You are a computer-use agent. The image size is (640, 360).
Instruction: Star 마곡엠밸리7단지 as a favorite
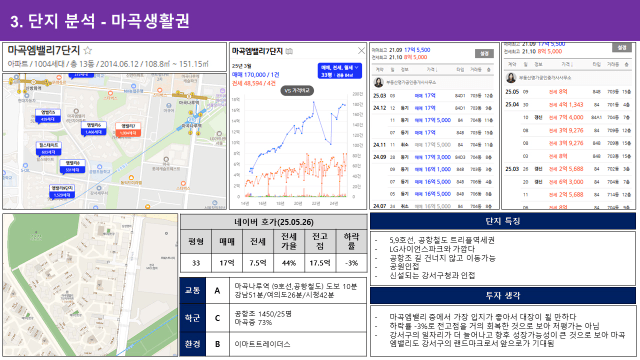(88, 50)
